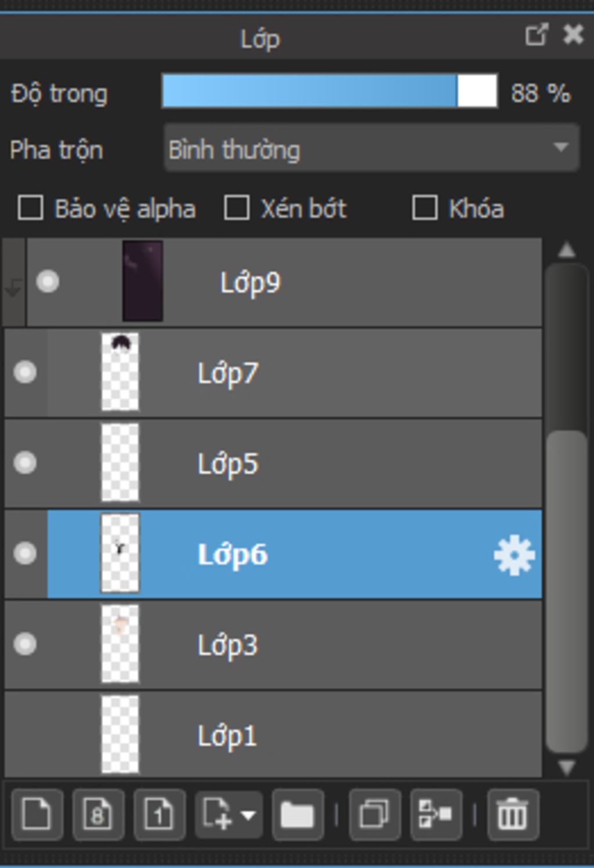Open Lớp6 layer settings gear
This screenshot has height=868, width=594.
coord(514,555)
